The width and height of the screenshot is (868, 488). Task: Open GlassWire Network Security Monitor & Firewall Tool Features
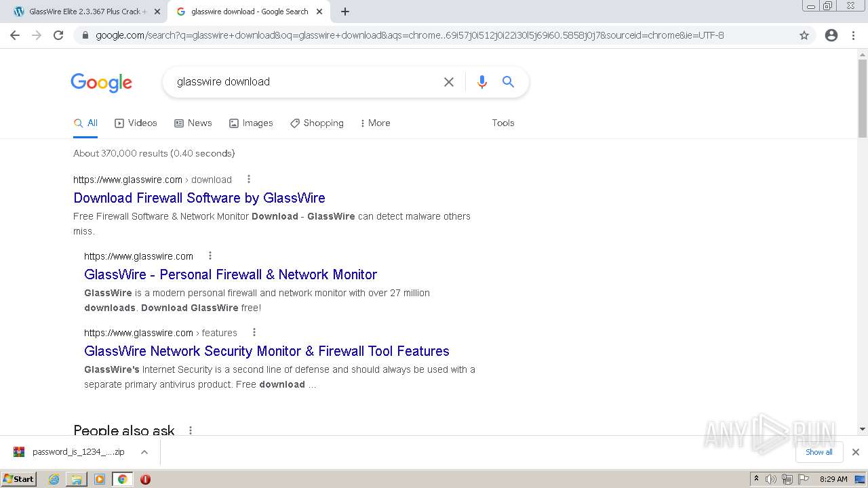pyautogui.click(x=267, y=351)
